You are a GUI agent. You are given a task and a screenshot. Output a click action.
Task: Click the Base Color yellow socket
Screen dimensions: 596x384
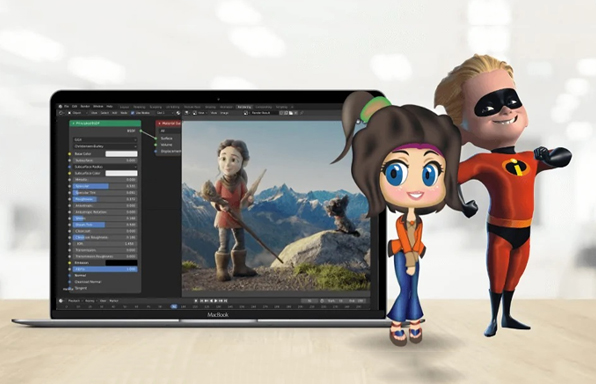pos(70,154)
